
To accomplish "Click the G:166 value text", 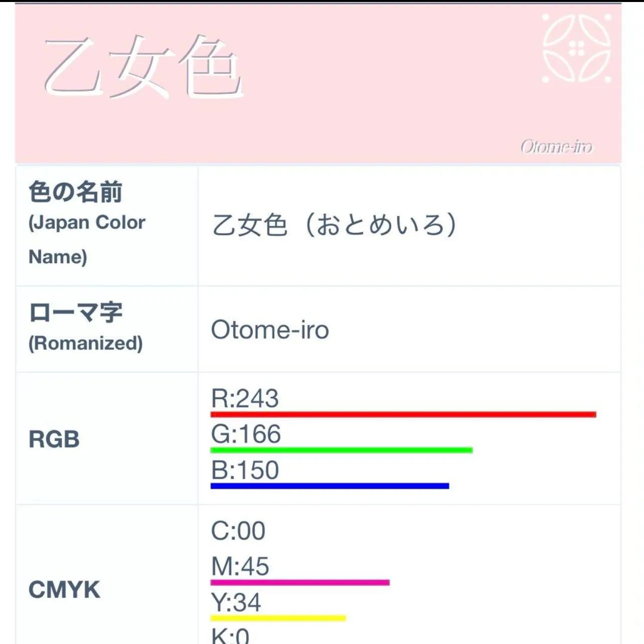I will coord(246,434).
